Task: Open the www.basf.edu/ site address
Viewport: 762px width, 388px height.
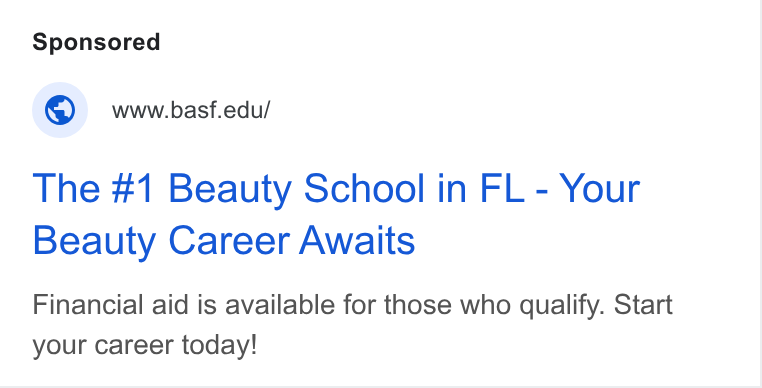Action: click(x=190, y=111)
